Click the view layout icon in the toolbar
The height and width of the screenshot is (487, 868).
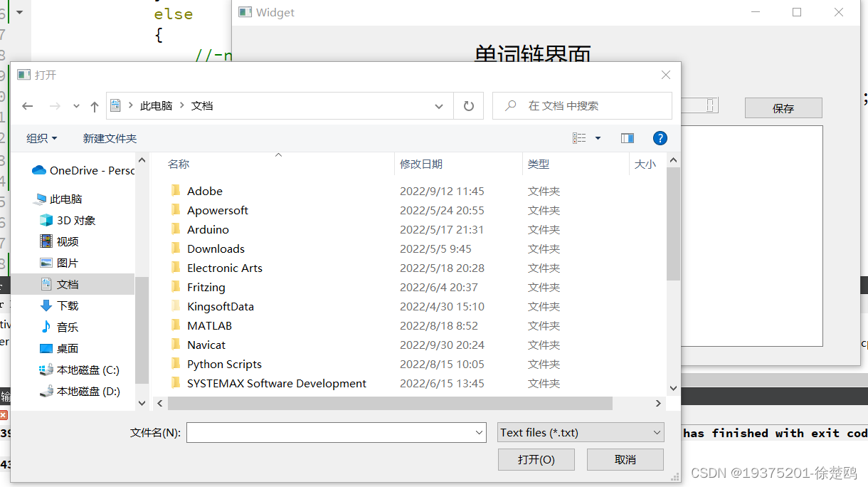[580, 138]
